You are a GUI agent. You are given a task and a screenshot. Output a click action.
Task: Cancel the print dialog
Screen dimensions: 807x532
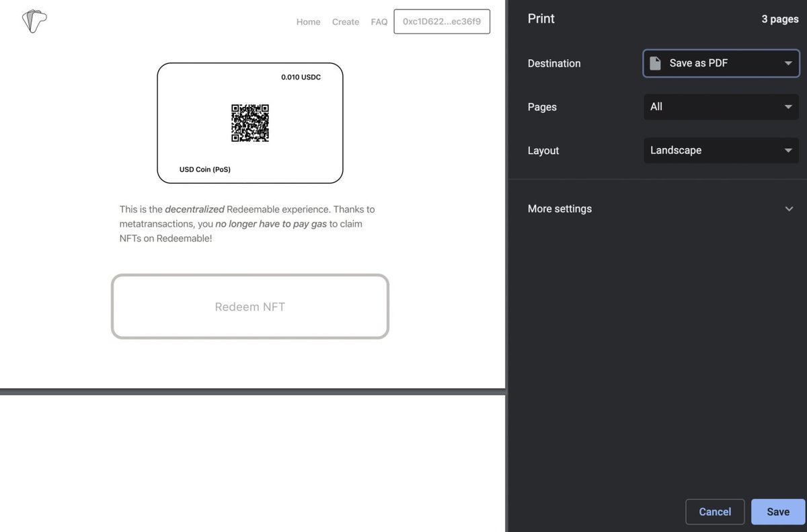click(x=715, y=512)
